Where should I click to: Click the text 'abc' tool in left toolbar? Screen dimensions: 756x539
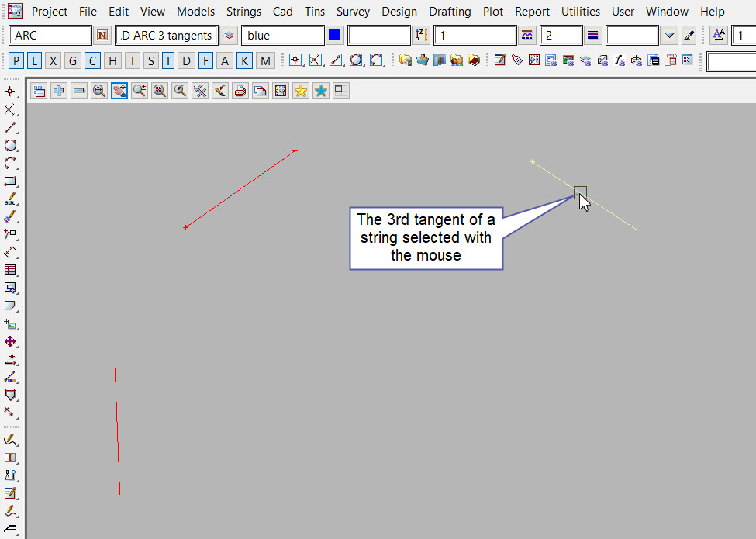click(x=11, y=199)
